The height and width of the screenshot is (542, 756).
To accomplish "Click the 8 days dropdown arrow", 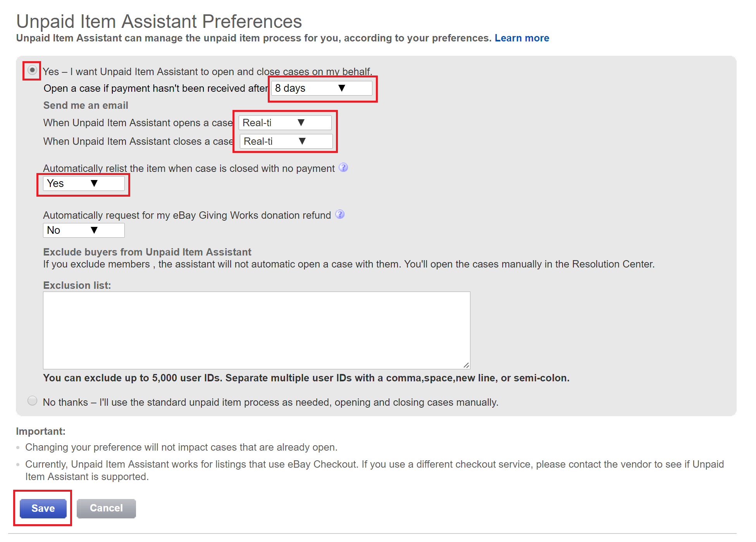I will pos(342,88).
